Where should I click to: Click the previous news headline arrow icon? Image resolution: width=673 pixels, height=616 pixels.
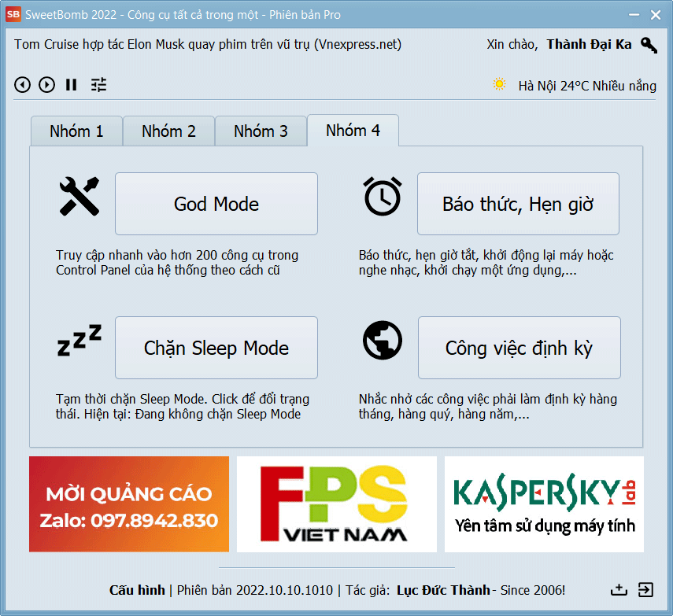pyautogui.click(x=23, y=85)
